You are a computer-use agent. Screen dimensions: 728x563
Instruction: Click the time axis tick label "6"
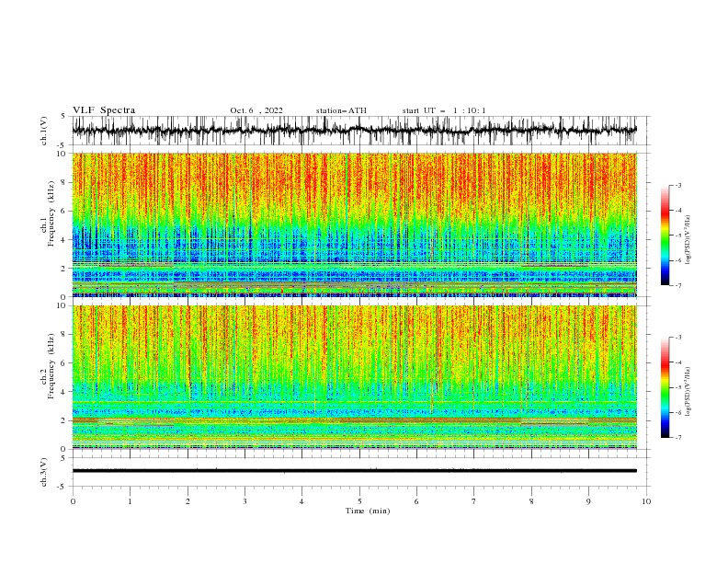416,501
